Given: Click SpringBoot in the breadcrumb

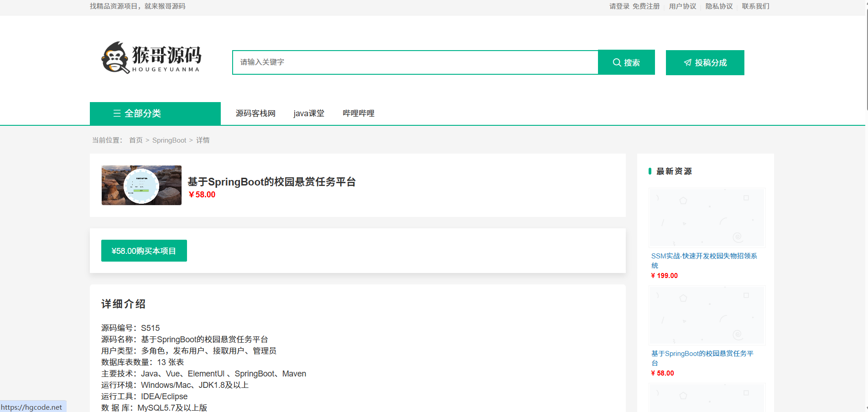Looking at the screenshot, I should coord(169,140).
